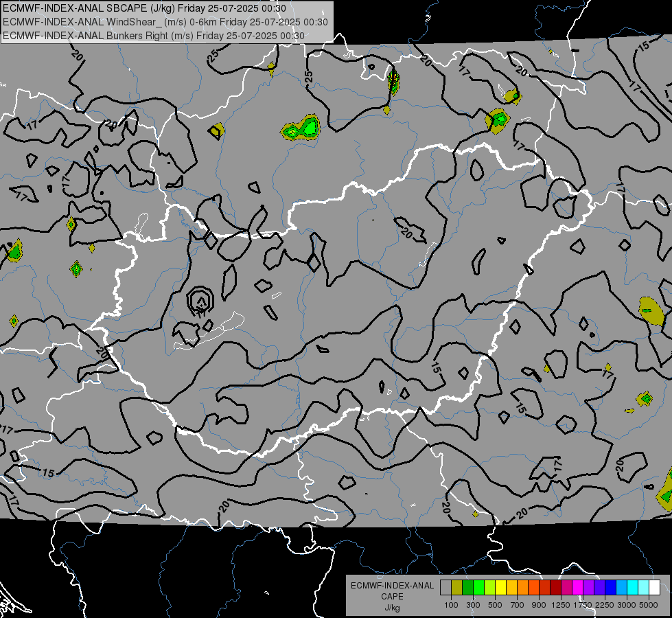Pick the pure yellow legend swatch
Viewport: 672px width, 618px height.
[x=500, y=588]
